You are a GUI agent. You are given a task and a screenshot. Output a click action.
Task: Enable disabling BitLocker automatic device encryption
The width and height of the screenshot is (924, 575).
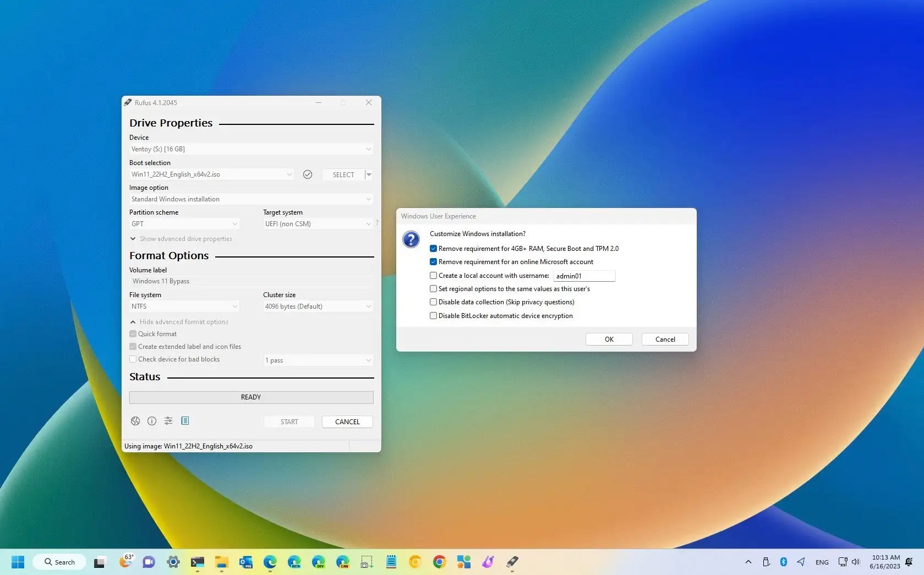tap(433, 315)
